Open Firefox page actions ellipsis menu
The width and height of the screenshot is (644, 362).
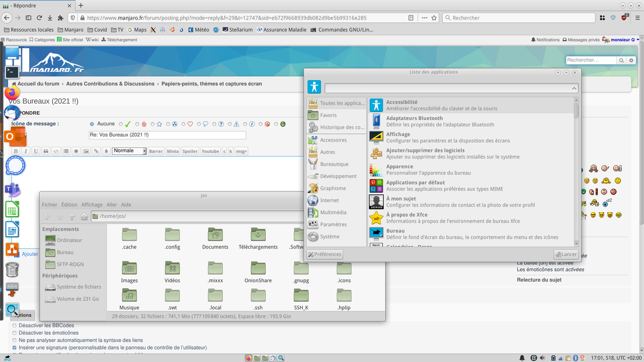tap(424, 18)
